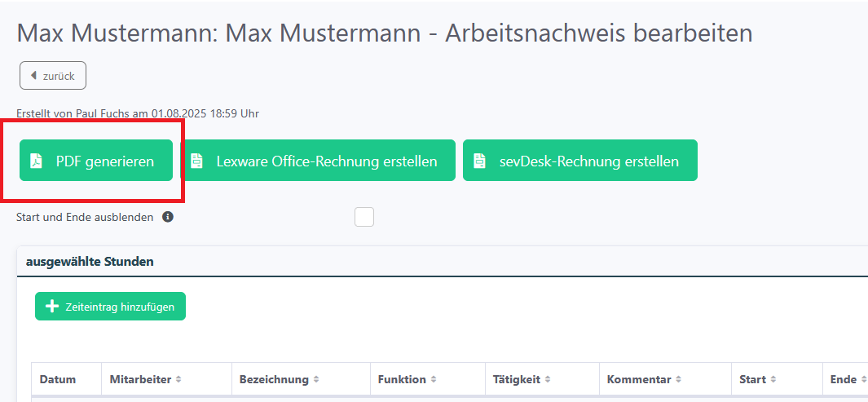Sort by the Ende column arrows
Viewport: 868px width, 402px height.
point(863,380)
